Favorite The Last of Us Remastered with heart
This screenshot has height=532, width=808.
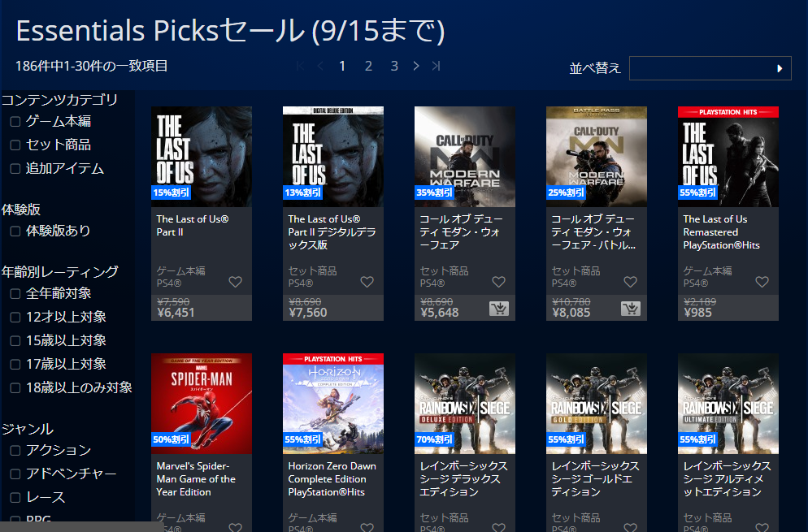pos(762,282)
